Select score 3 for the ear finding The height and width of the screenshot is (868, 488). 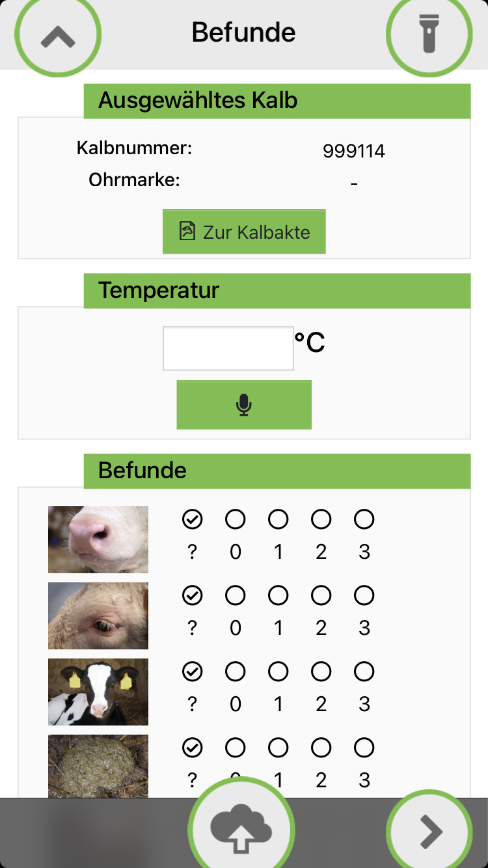[x=364, y=671]
